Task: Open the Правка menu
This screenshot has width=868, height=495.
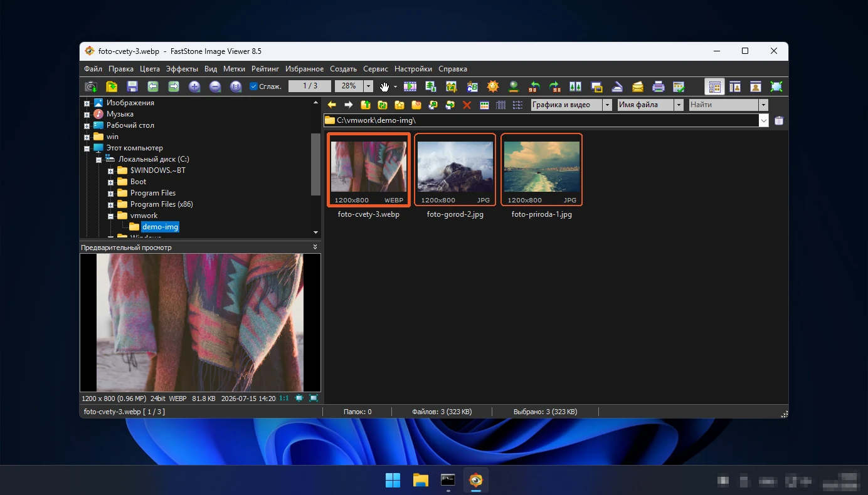Action: pyautogui.click(x=120, y=69)
